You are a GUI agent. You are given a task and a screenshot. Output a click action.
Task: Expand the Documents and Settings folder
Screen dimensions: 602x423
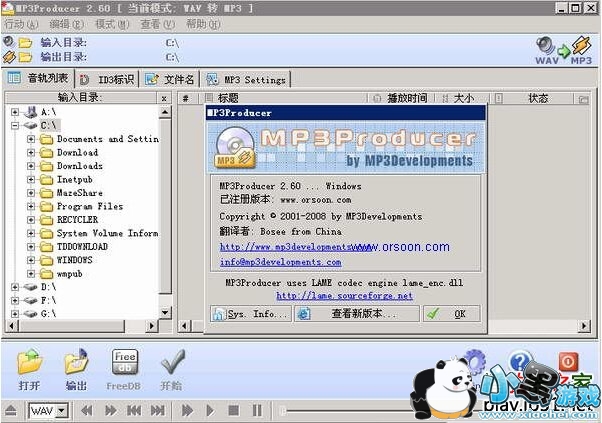pos(31,139)
